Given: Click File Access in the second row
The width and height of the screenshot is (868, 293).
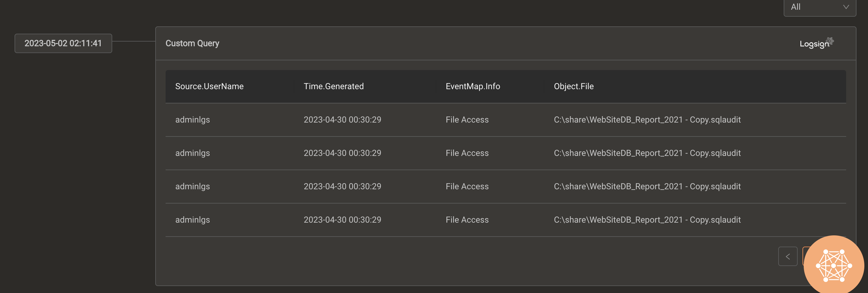Looking at the screenshot, I should tap(467, 153).
